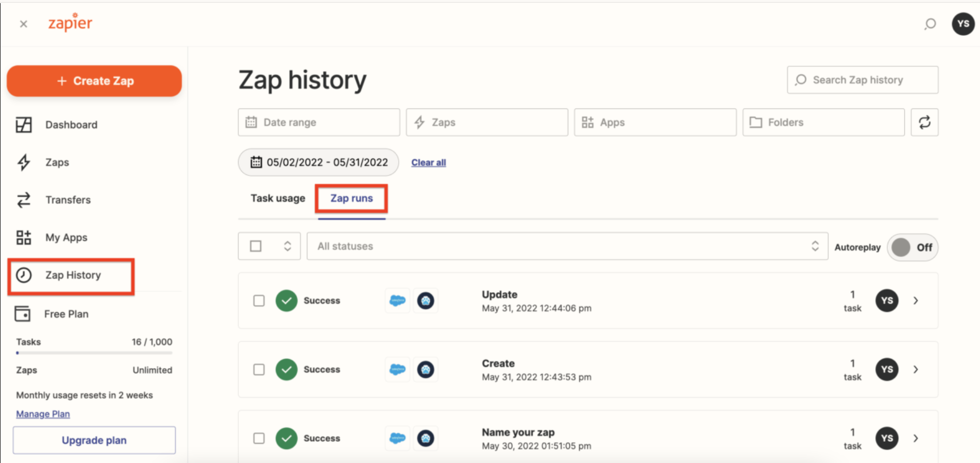Screen dimensions: 980x463
Task: Click the Manage Plan link
Action: tap(43, 414)
